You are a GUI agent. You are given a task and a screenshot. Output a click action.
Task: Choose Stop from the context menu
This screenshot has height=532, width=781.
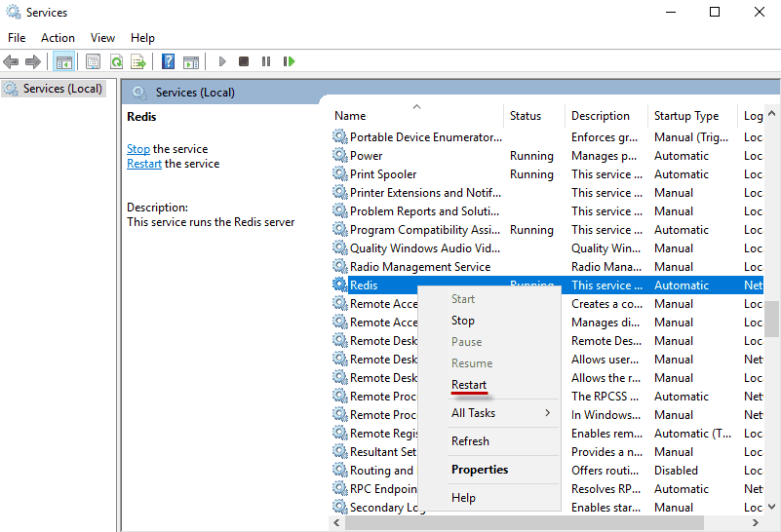(489, 321)
